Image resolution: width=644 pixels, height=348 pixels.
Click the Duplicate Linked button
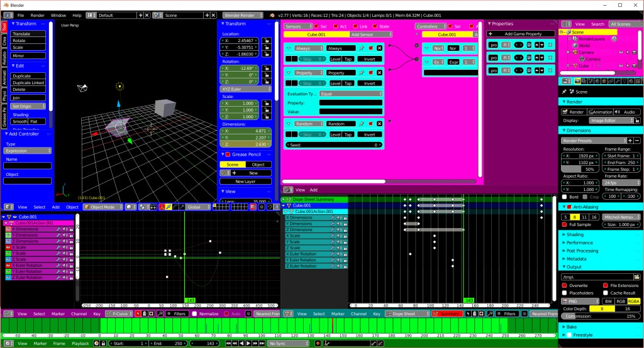click(28, 82)
